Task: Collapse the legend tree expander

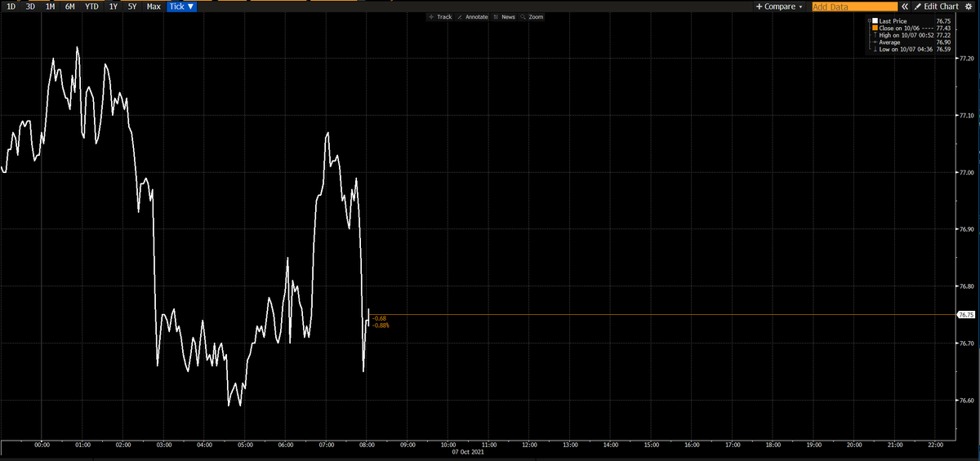Action: [x=869, y=20]
